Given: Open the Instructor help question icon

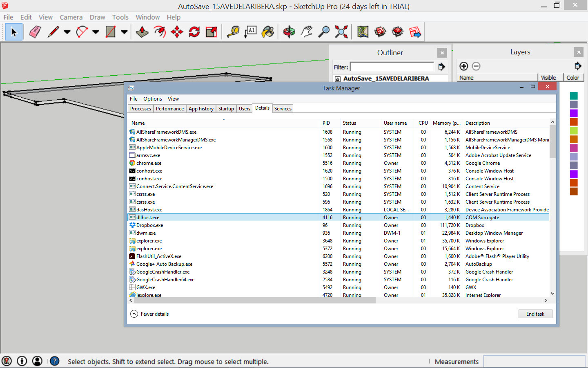Looking at the screenshot, I should click(55, 361).
